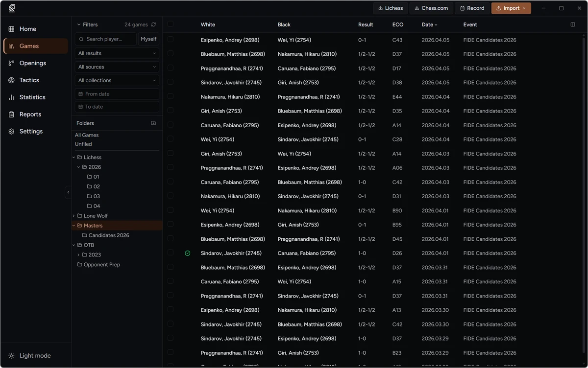Select checkbox for Sindarov vs Caruana game

point(171,253)
